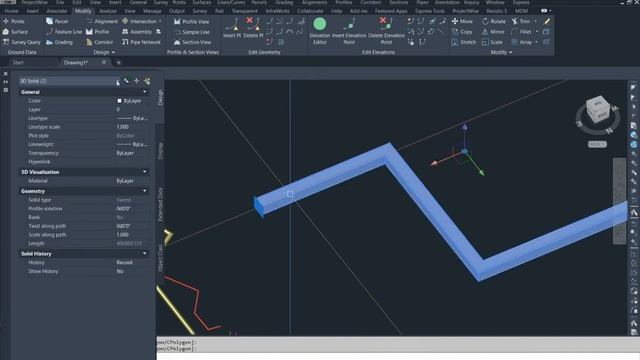Open the Corridors menu
Viewport: 640px width, 360px height.
click(x=370, y=2)
